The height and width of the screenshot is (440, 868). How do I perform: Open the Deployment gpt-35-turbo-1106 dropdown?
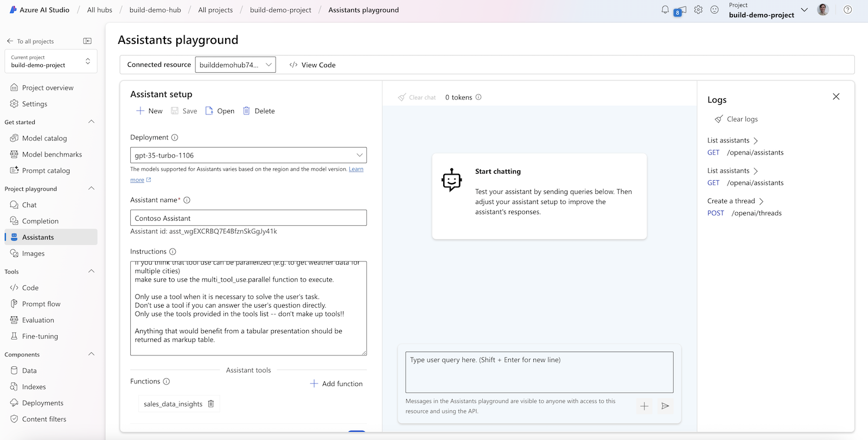tap(248, 155)
